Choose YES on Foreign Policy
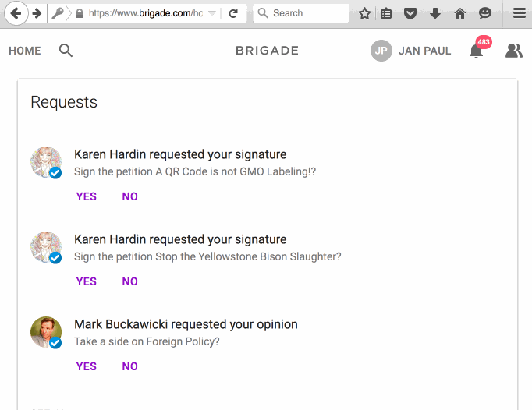The width and height of the screenshot is (532, 410). [x=87, y=366]
